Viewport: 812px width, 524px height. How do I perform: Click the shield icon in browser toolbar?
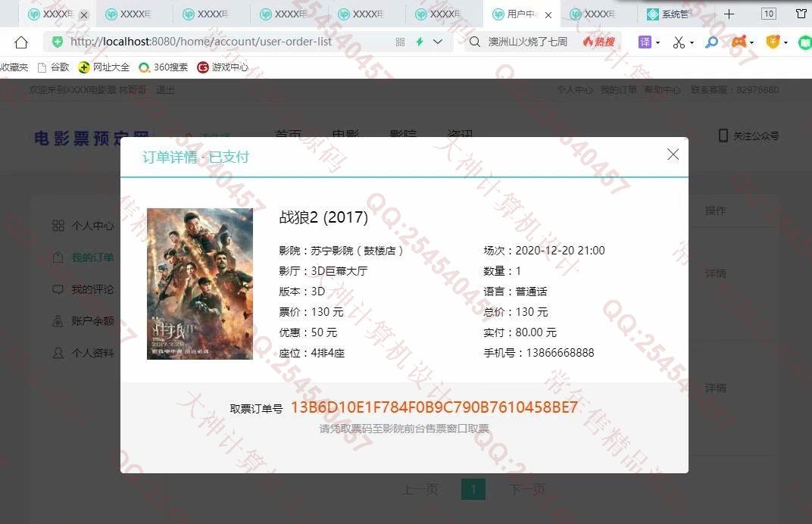click(772, 42)
